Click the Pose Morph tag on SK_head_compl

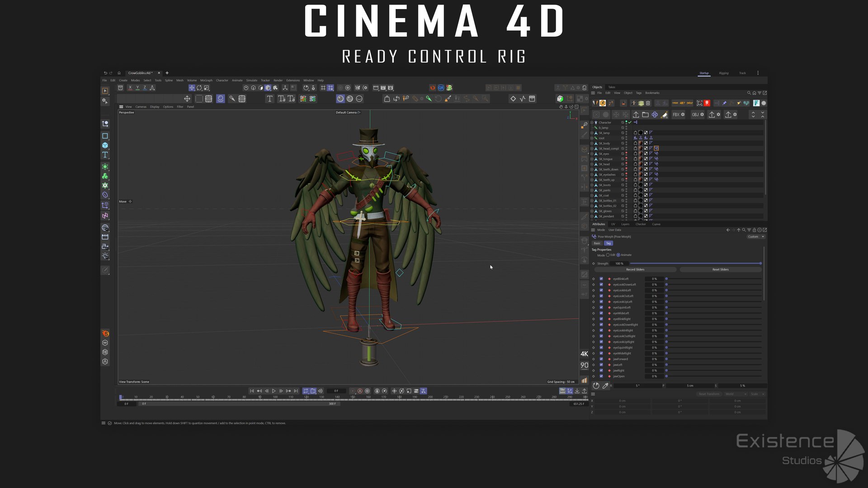pos(656,148)
